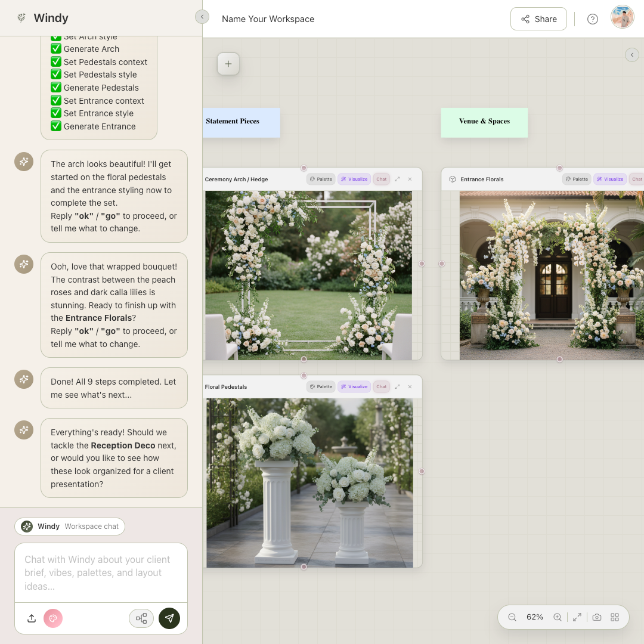
Task: Collapse the Windy chat sidebar
Action: pyautogui.click(x=202, y=17)
